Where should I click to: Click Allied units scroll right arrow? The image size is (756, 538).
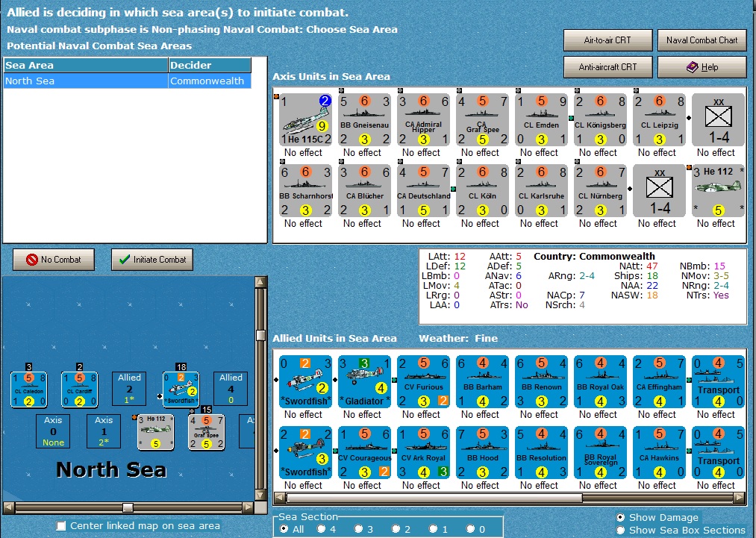740,498
